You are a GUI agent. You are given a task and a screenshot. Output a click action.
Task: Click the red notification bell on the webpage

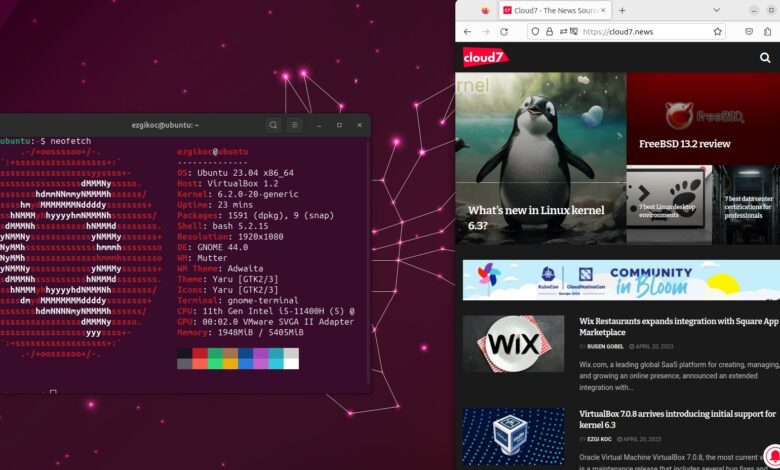click(773, 455)
